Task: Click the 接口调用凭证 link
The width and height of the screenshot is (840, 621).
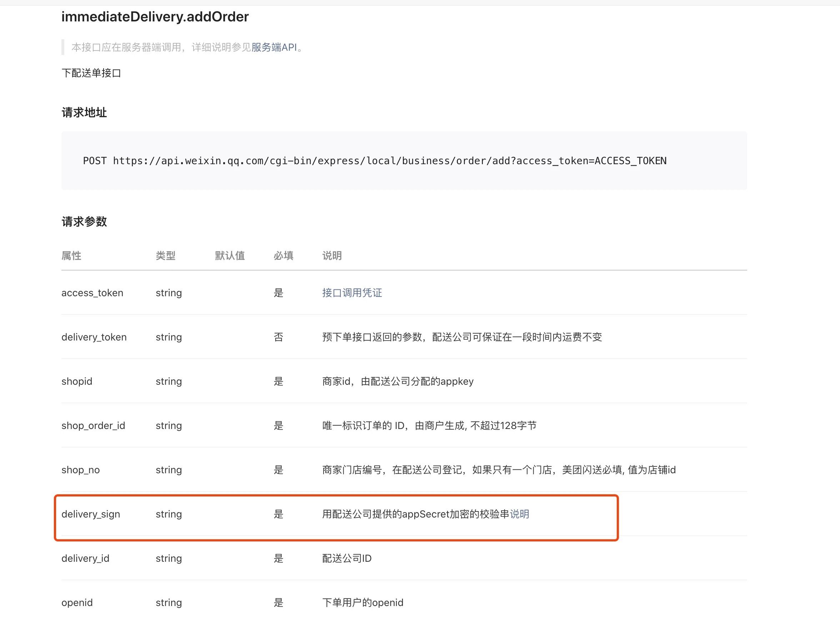Action: pos(352,293)
